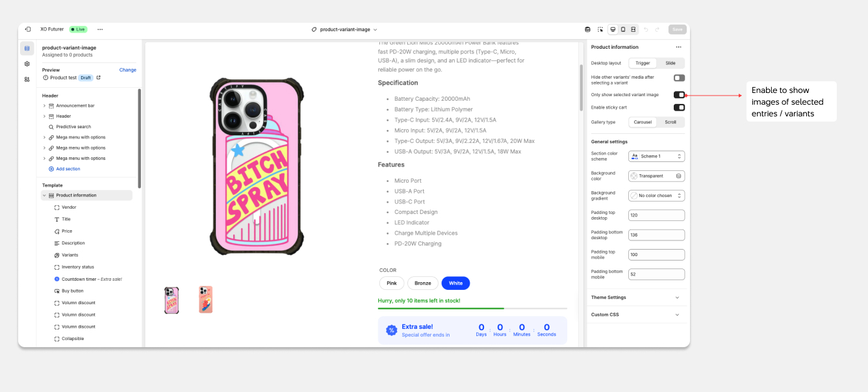
Task: Select Scroll gallery type
Action: pyautogui.click(x=670, y=122)
